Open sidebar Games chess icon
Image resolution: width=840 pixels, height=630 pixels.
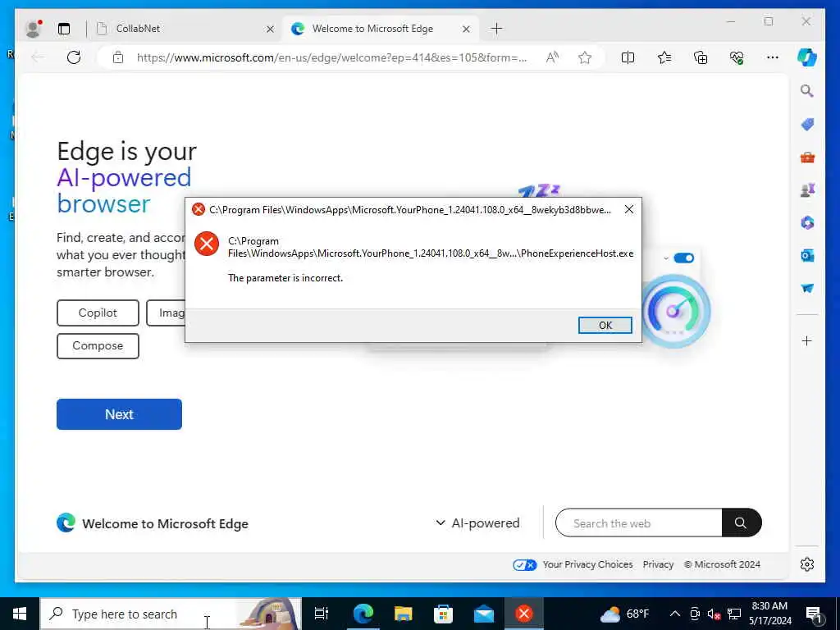pyautogui.click(x=807, y=190)
